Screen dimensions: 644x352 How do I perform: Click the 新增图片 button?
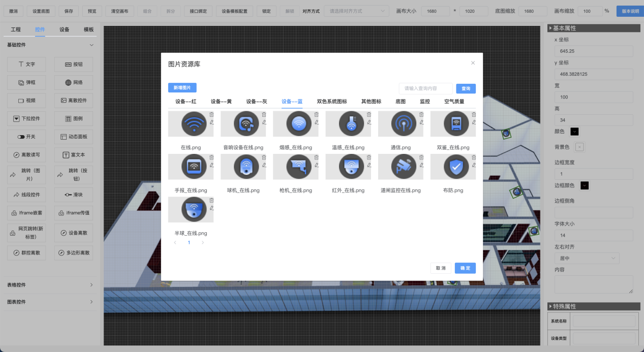click(182, 88)
